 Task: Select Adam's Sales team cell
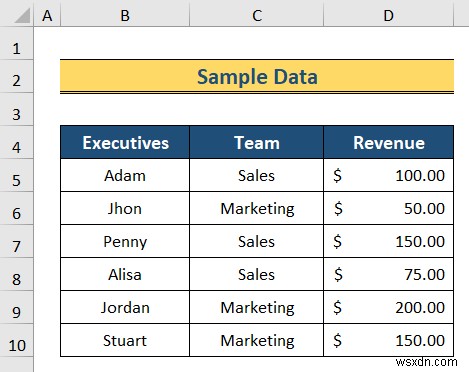256,175
